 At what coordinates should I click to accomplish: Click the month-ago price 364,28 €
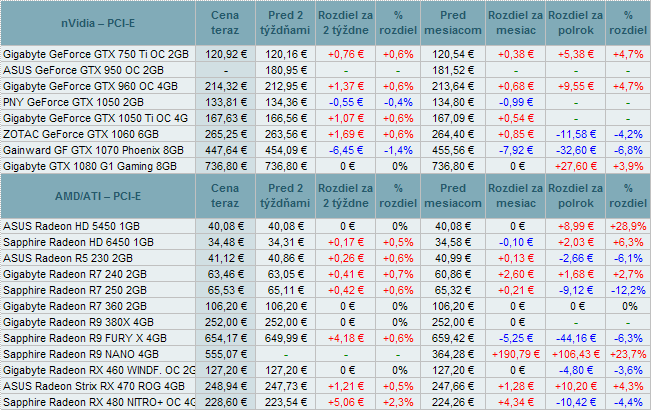tap(453, 354)
